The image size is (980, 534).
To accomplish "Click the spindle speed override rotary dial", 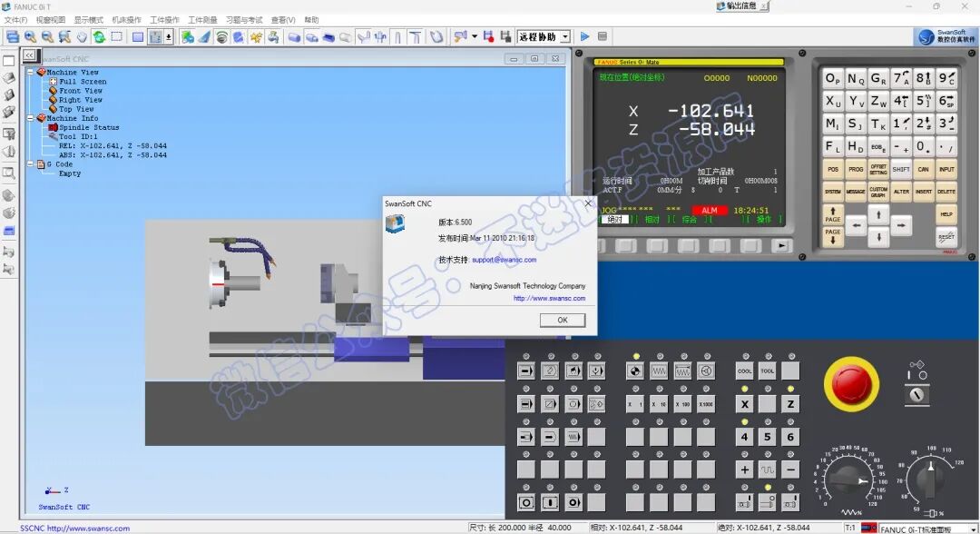I will pos(929,480).
